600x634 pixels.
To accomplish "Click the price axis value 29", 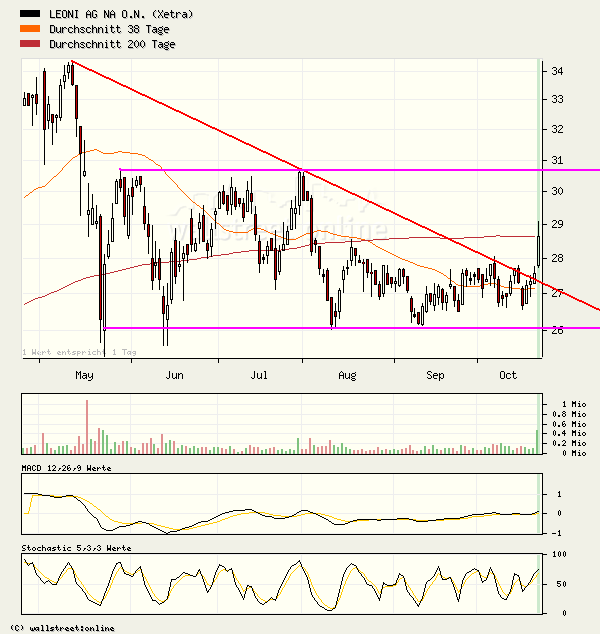I will coord(557,224).
